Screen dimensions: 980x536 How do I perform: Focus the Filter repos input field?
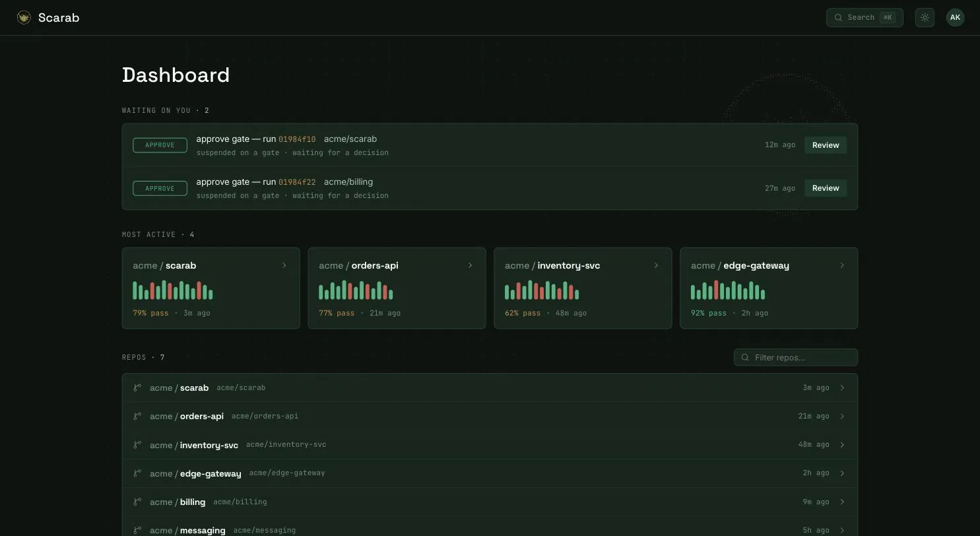coord(796,357)
